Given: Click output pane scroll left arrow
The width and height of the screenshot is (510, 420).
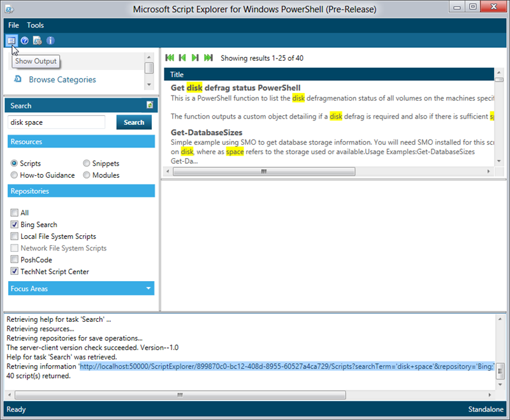Looking at the screenshot, I should [x=10, y=395].
